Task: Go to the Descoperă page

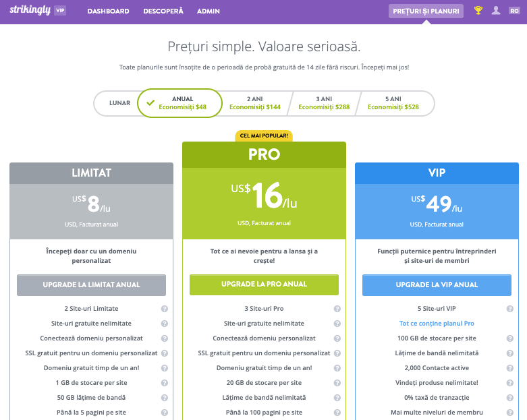Action: click(x=163, y=11)
